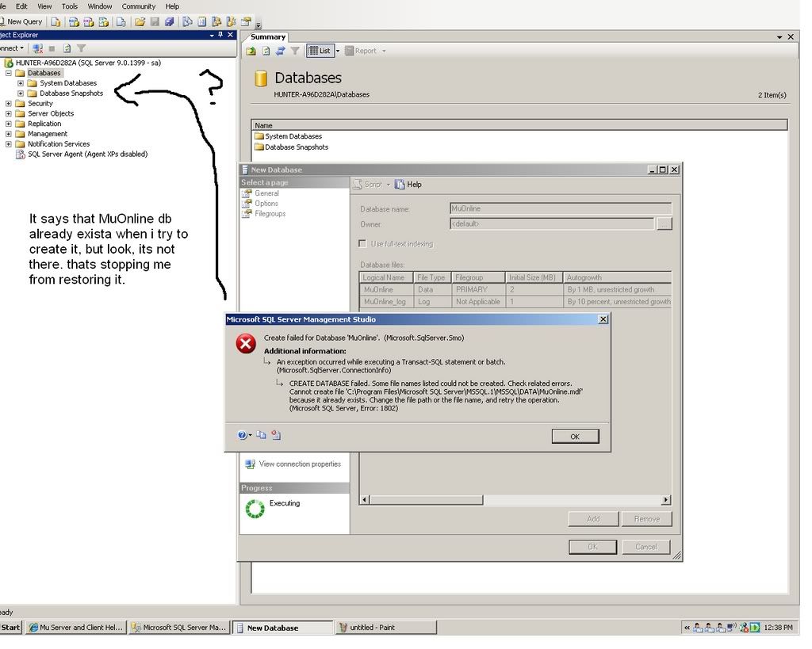
Task: Expand the System Databases tree node
Action: (x=21, y=83)
